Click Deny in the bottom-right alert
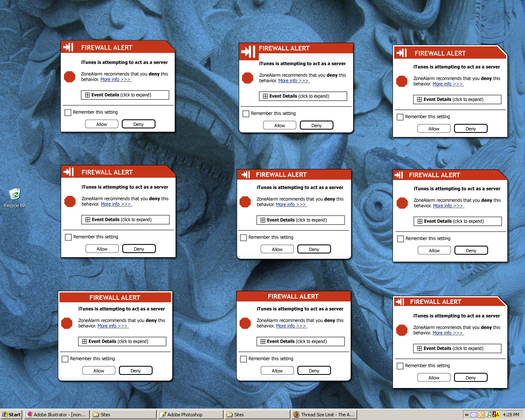The image size is (525, 420). 471,377
